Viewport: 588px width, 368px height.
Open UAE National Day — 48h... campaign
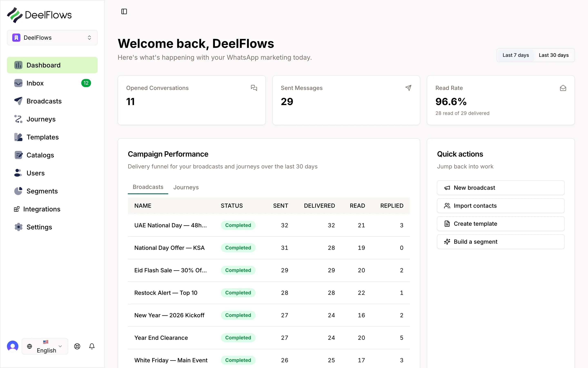click(x=269, y=225)
